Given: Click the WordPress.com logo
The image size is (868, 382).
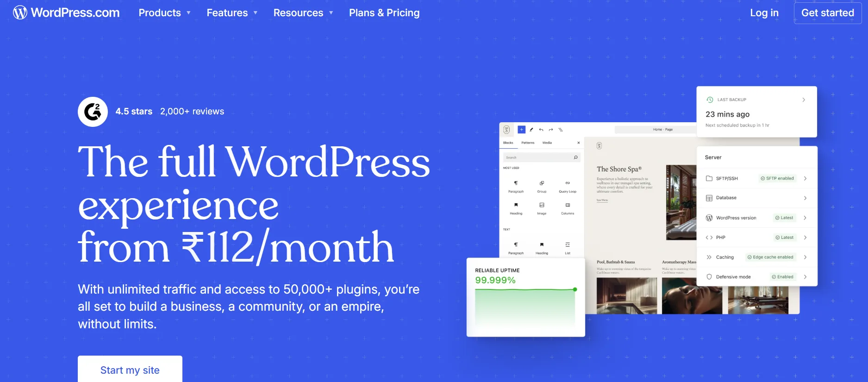Looking at the screenshot, I should 66,13.
